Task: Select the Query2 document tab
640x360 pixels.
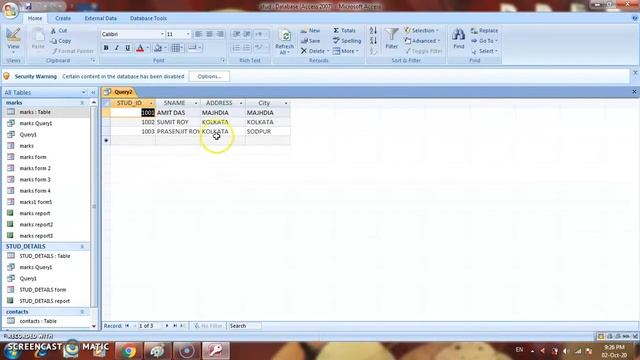Action: coord(119,92)
